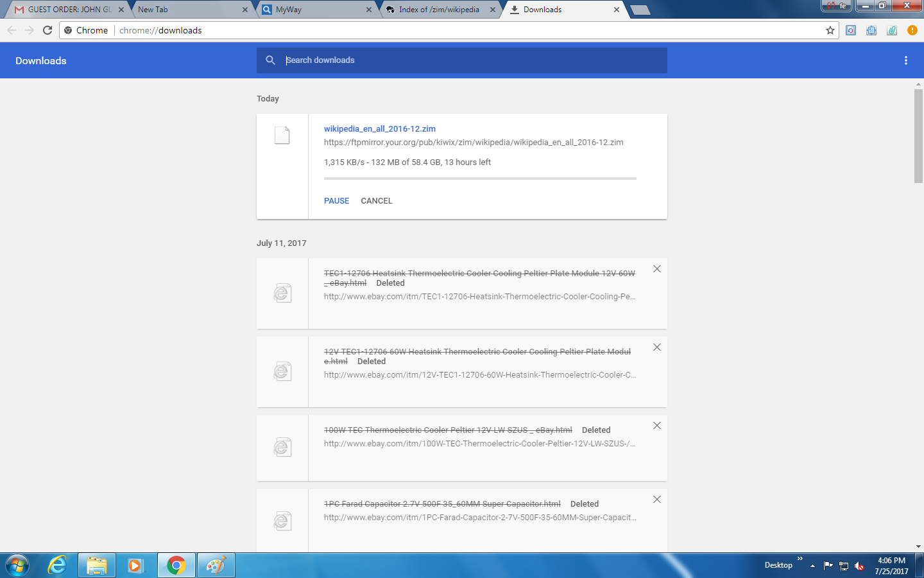The width and height of the screenshot is (924, 578).
Task: Open Windows Explorer from the taskbar
Action: coord(97,565)
